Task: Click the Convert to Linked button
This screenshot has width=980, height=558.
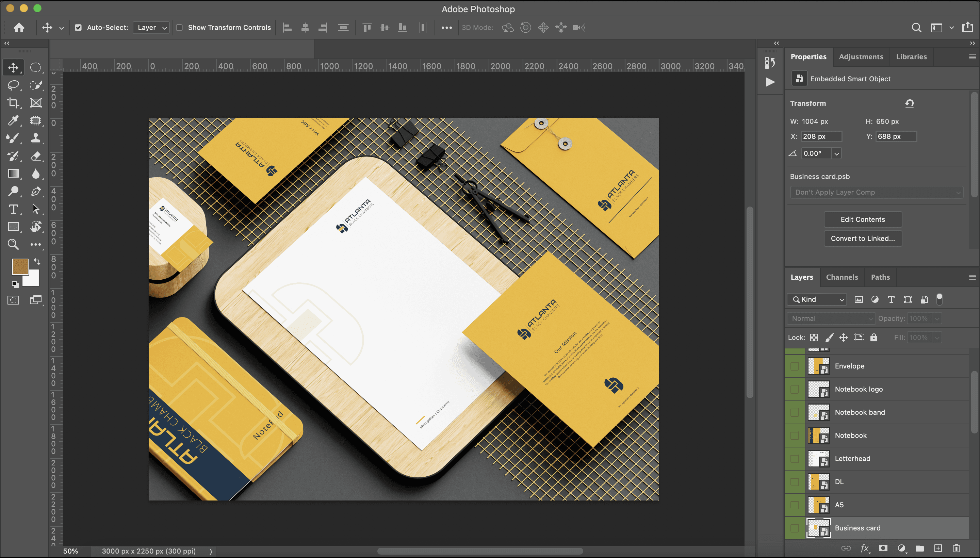Action: [863, 239]
